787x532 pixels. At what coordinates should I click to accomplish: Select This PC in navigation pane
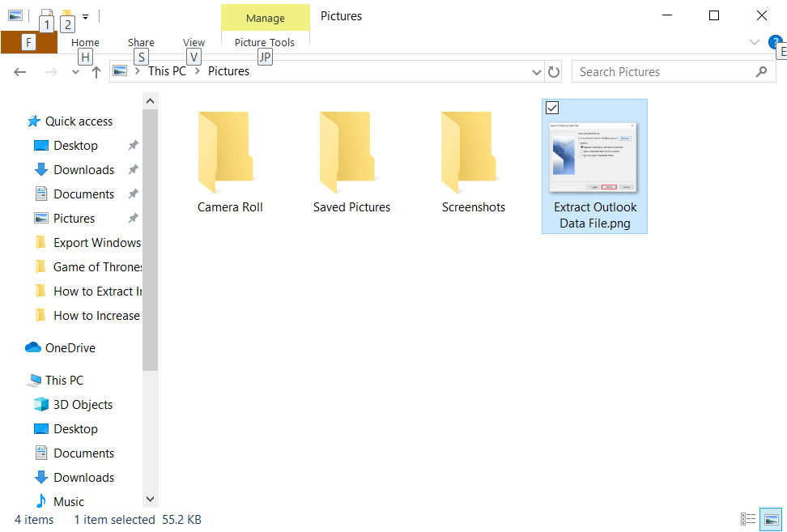54,381
